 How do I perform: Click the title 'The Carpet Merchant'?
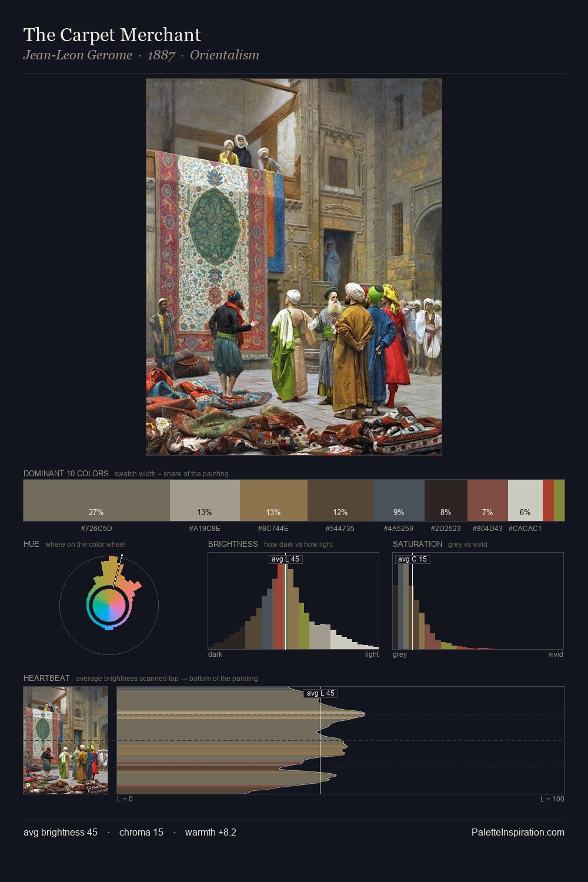112,35
